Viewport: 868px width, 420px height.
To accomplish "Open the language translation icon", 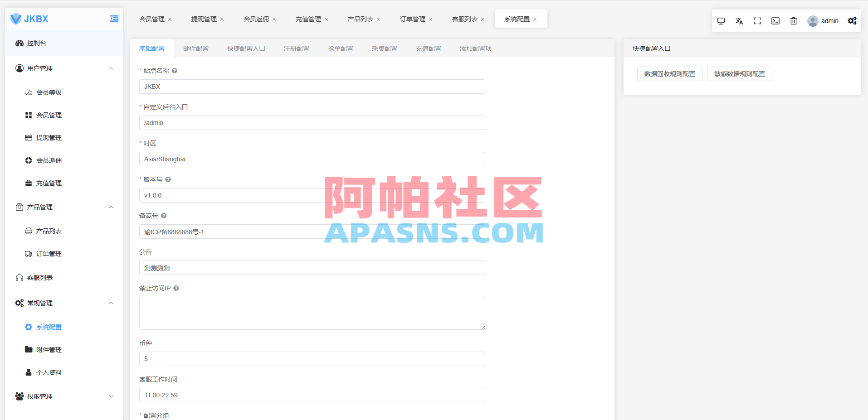I will point(739,21).
